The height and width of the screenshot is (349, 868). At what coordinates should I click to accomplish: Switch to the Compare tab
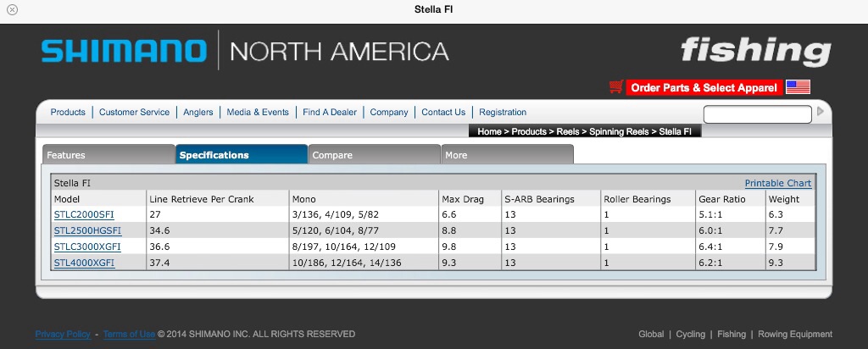(x=375, y=154)
